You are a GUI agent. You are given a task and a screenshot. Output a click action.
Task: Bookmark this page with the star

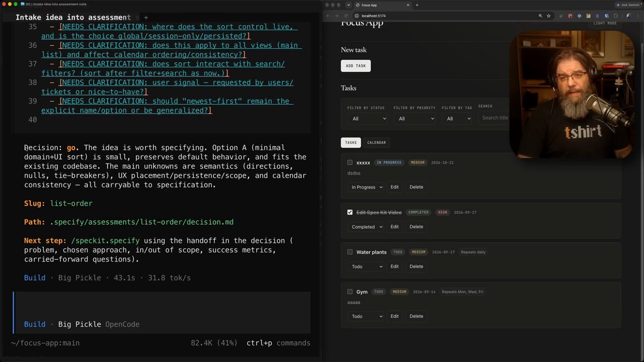[548, 16]
